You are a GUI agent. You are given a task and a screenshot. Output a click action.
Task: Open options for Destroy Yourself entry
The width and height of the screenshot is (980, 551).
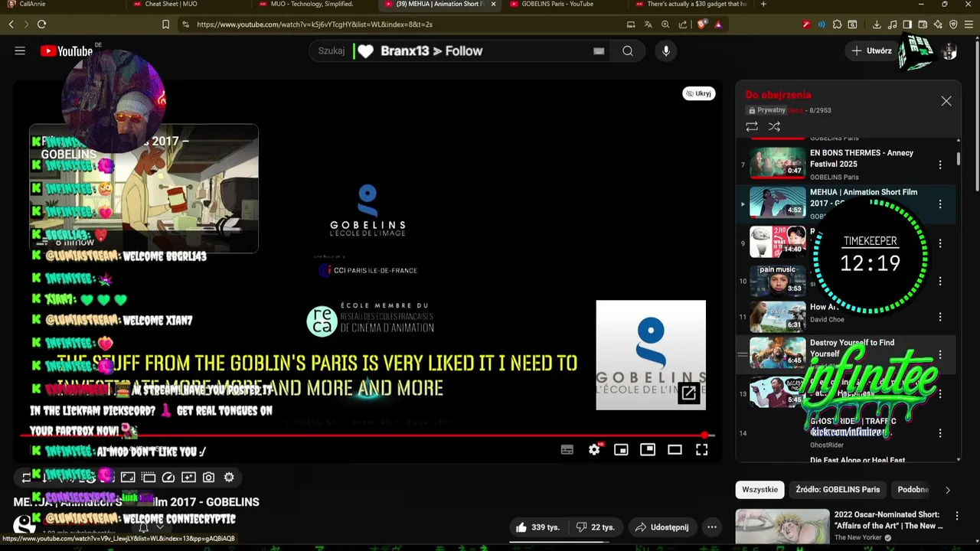[940, 354]
